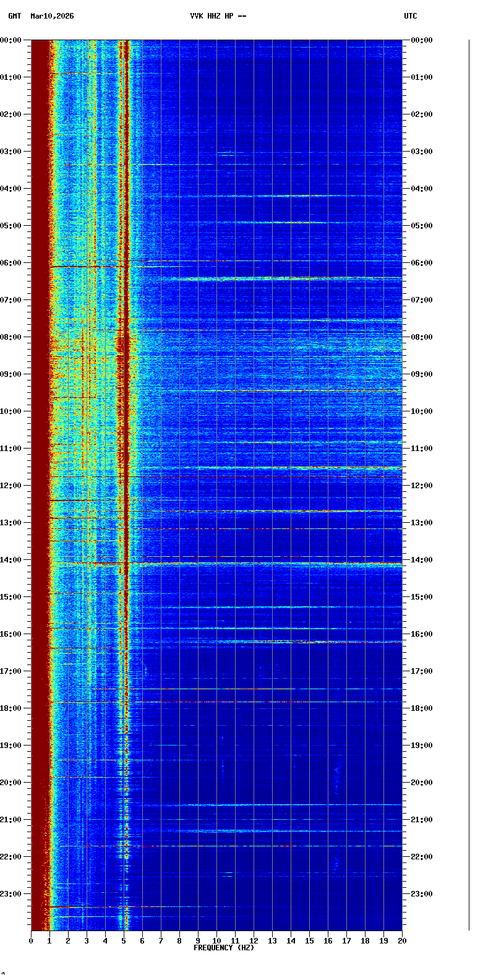
Task: Click the 21:00 label on left axis
Action: 11,820
